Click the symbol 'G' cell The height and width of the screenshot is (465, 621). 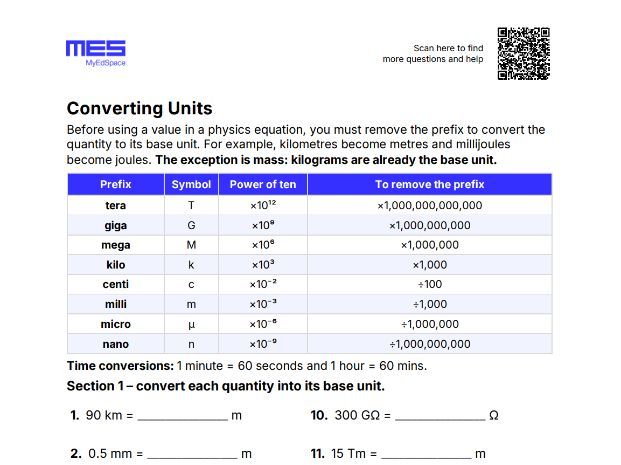coord(191,225)
